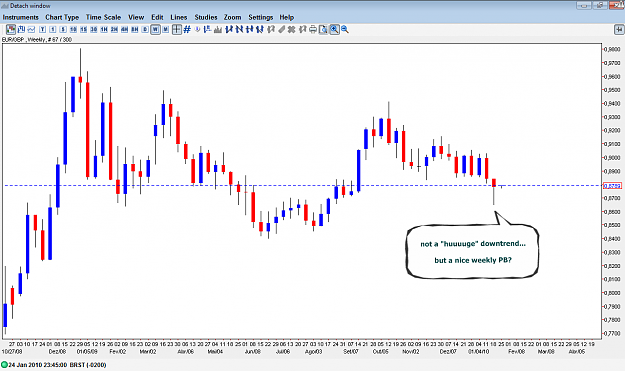Image resolution: width=625 pixels, height=371 pixels.
Task: Open the Lines menu
Action: (179, 17)
